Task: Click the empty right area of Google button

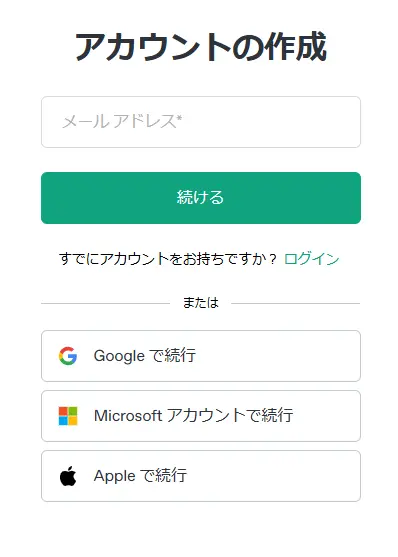Action: 284,356
